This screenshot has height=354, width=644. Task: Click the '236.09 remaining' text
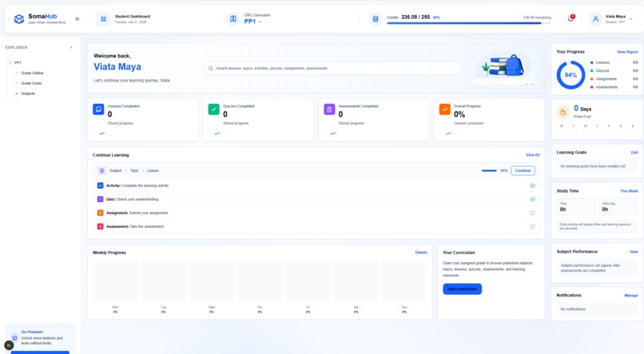tap(537, 18)
